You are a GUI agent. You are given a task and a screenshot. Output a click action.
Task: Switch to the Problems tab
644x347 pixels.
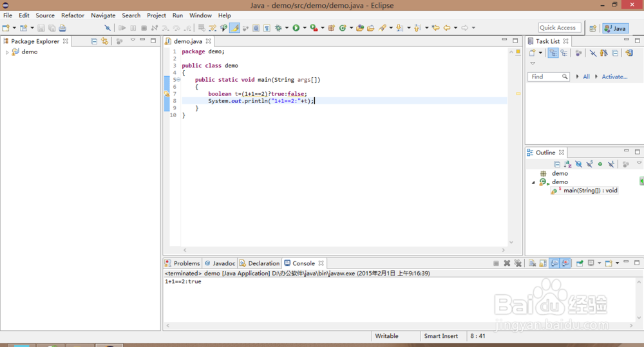[182, 263]
